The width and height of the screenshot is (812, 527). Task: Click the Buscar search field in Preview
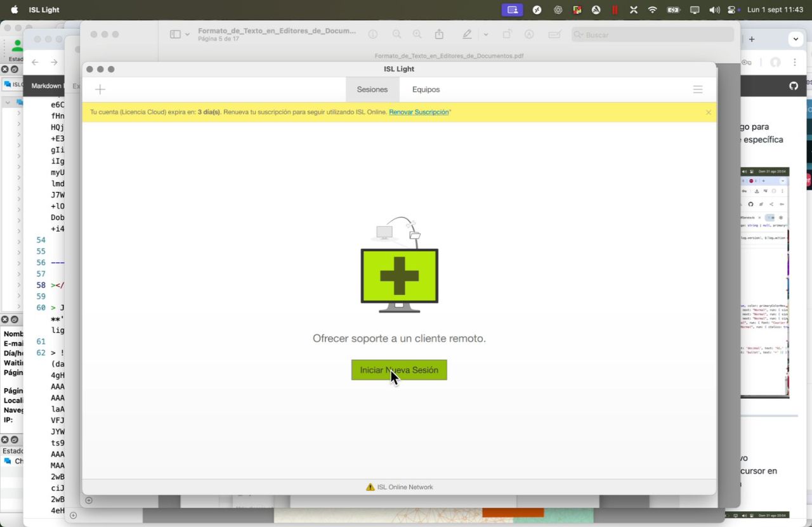pyautogui.click(x=653, y=35)
